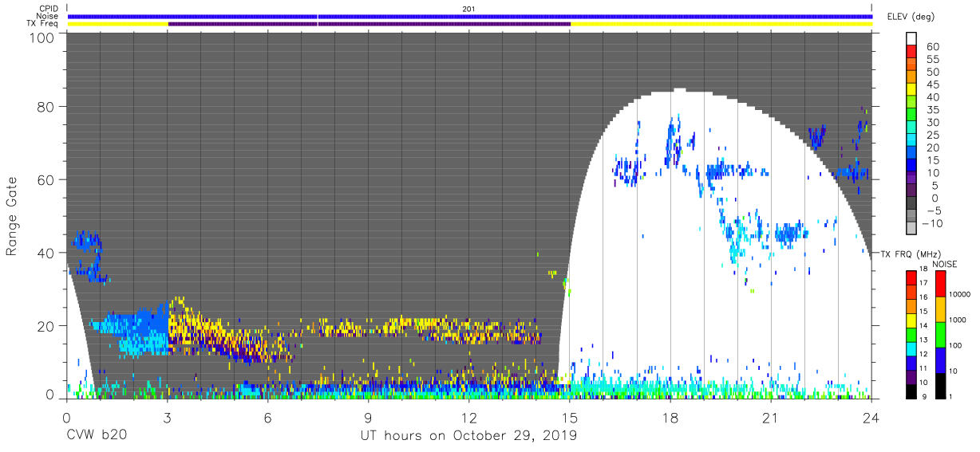Screen dimensions: 980x452
Task: Click the 40 tick on the Range Gate axis
Action: pos(46,253)
